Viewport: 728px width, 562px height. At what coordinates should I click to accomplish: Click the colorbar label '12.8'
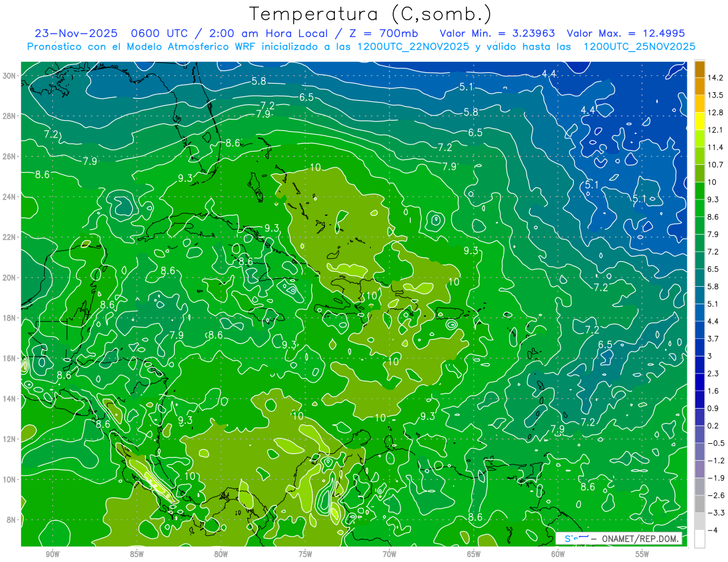point(715,113)
